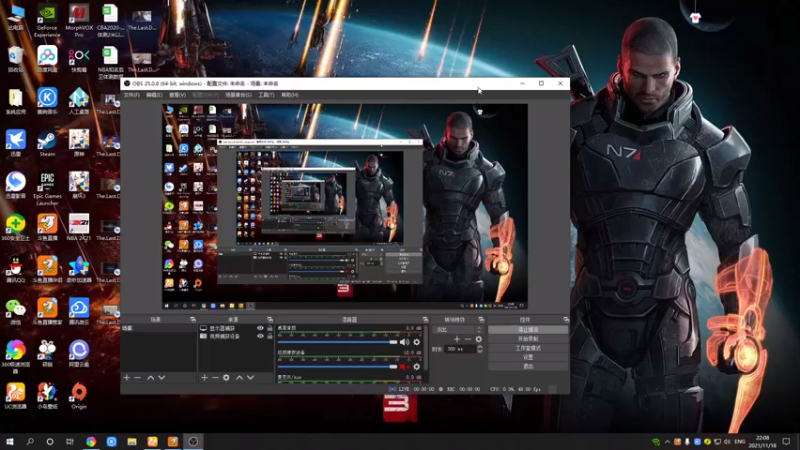Image resolution: width=800 pixels, height=450 pixels.
Task: Open the Tools menu in OBS
Action: point(266,95)
